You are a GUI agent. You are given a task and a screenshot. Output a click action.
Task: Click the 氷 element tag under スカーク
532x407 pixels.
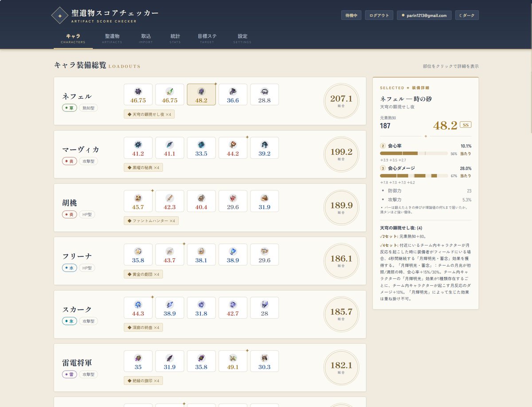[70, 321]
